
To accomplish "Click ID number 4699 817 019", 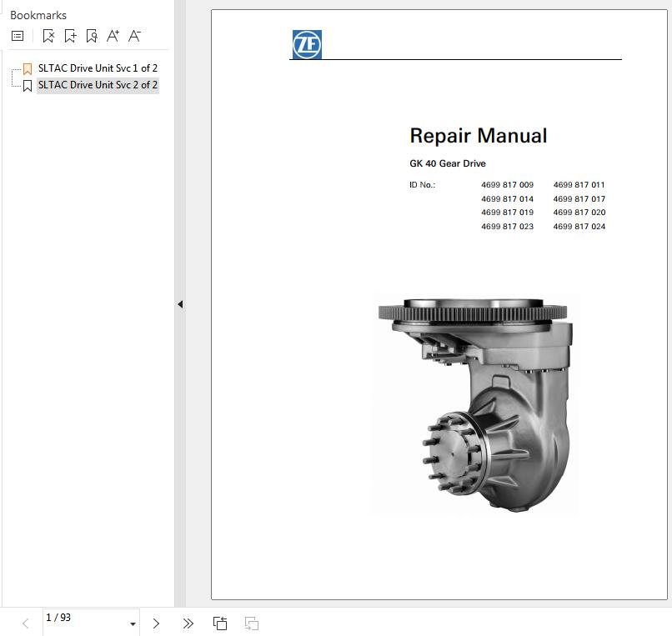I will pyautogui.click(x=507, y=213).
